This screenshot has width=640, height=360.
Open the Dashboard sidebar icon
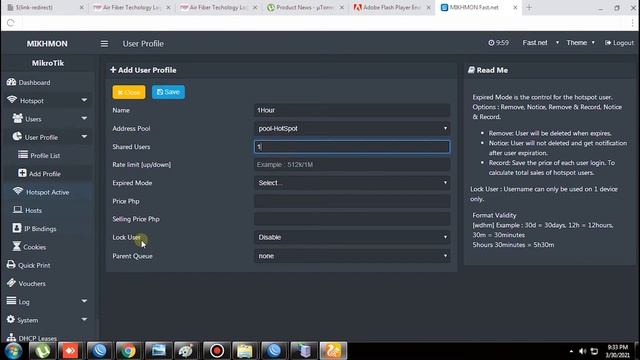[x=11, y=82]
